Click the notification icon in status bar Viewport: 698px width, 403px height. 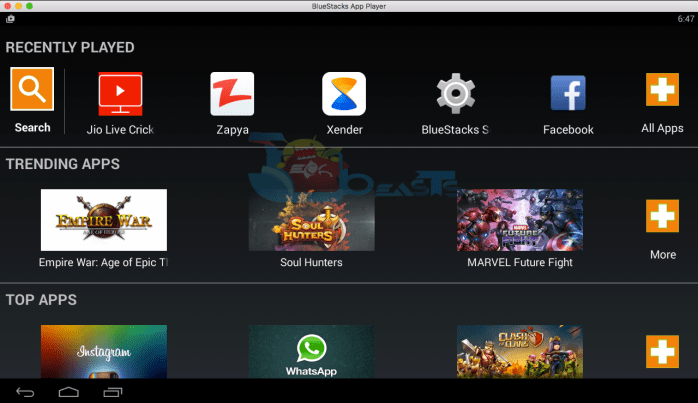10,19
